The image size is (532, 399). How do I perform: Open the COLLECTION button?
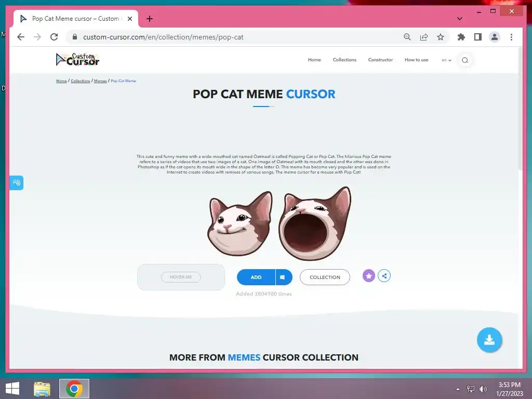click(325, 277)
